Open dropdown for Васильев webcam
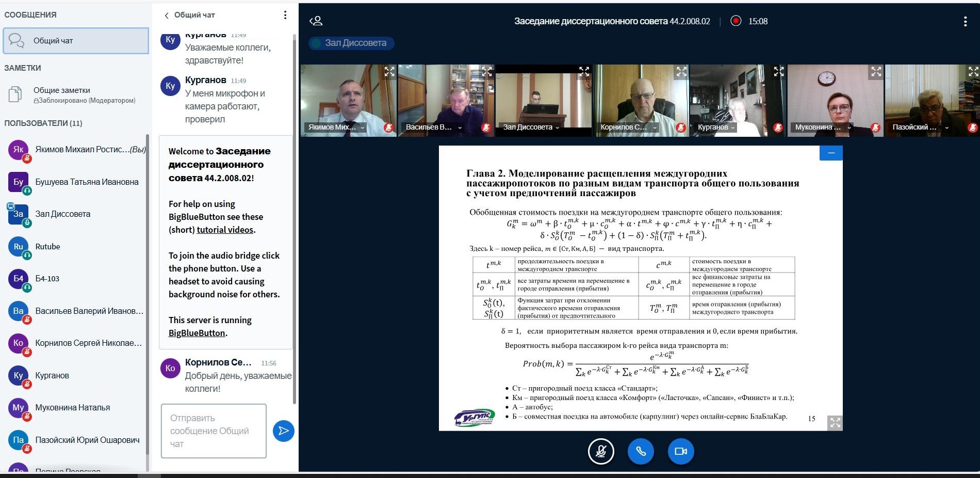 [460, 128]
